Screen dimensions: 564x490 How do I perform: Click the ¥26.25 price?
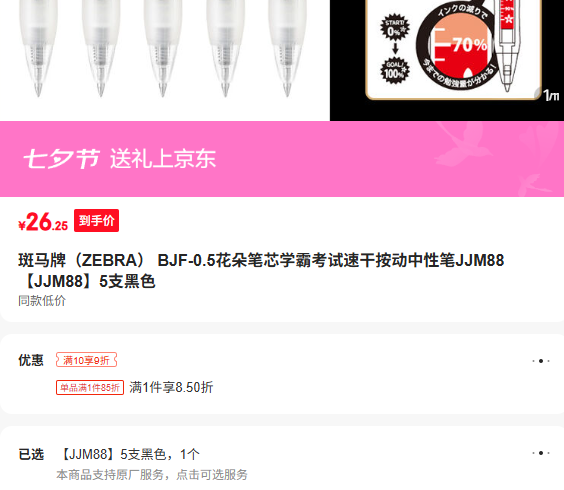click(x=43, y=222)
